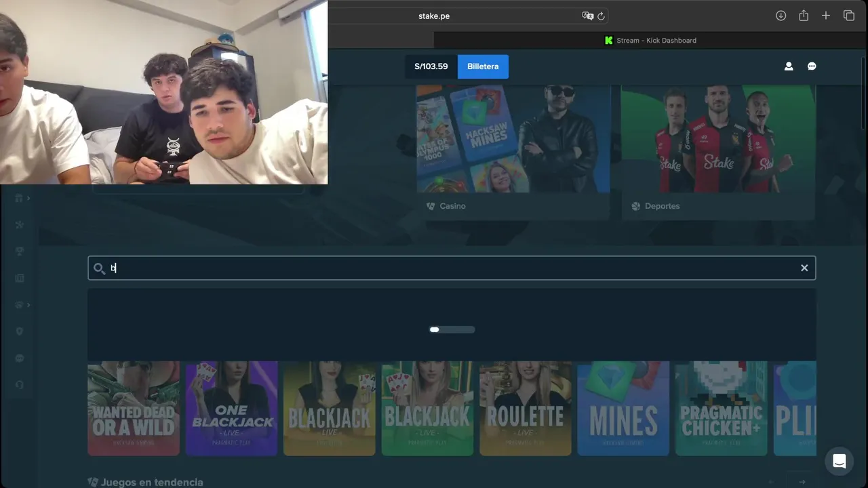Open the green Blackjack Live thumbnail
This screenshot has height=488, width=868.
tap(427, 408)
